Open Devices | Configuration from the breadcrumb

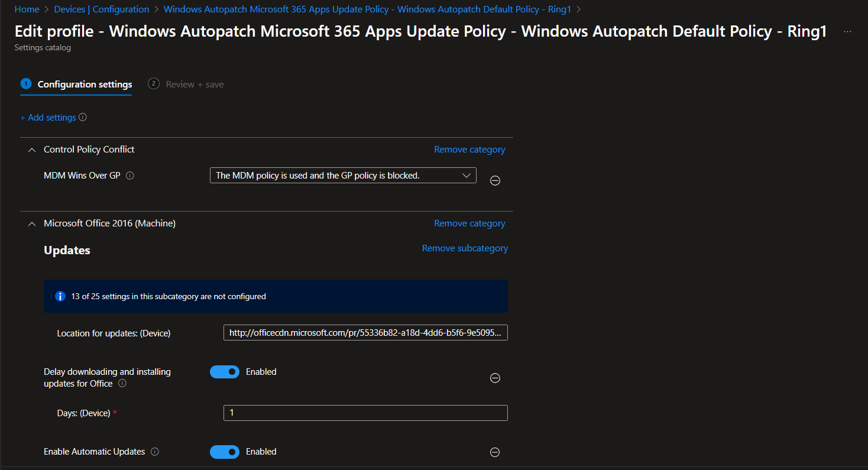click(x=101, y=9)
